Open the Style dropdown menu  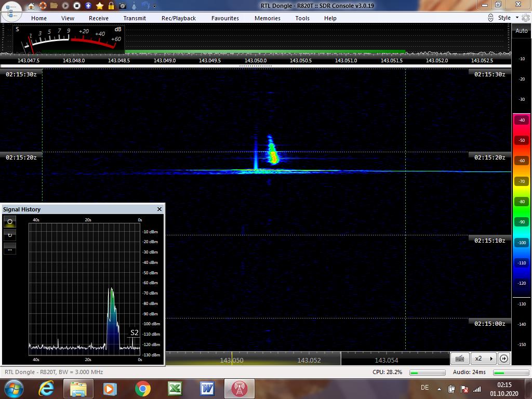coord(508,18)
